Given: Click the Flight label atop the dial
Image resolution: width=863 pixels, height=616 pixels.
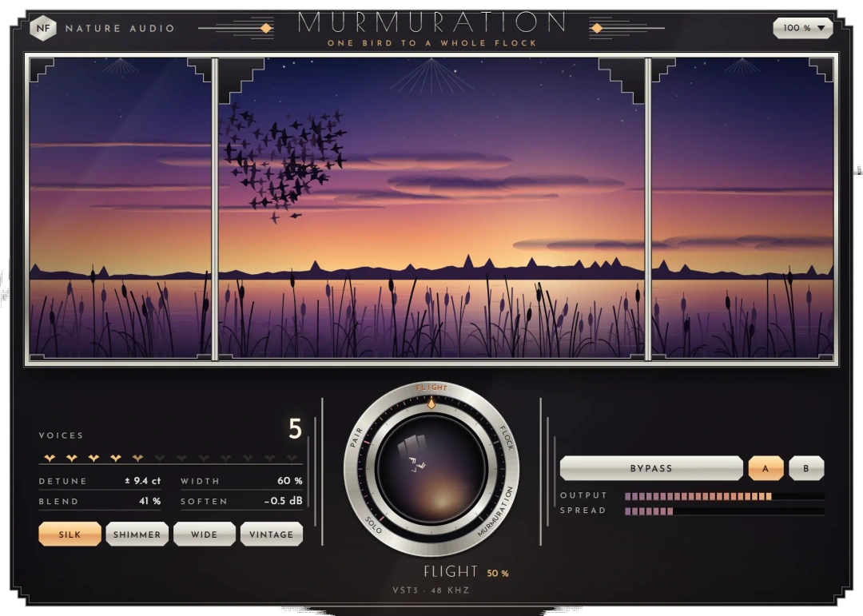Looking at the screenshot, I should pyautogui.click(x=431, y=388).
